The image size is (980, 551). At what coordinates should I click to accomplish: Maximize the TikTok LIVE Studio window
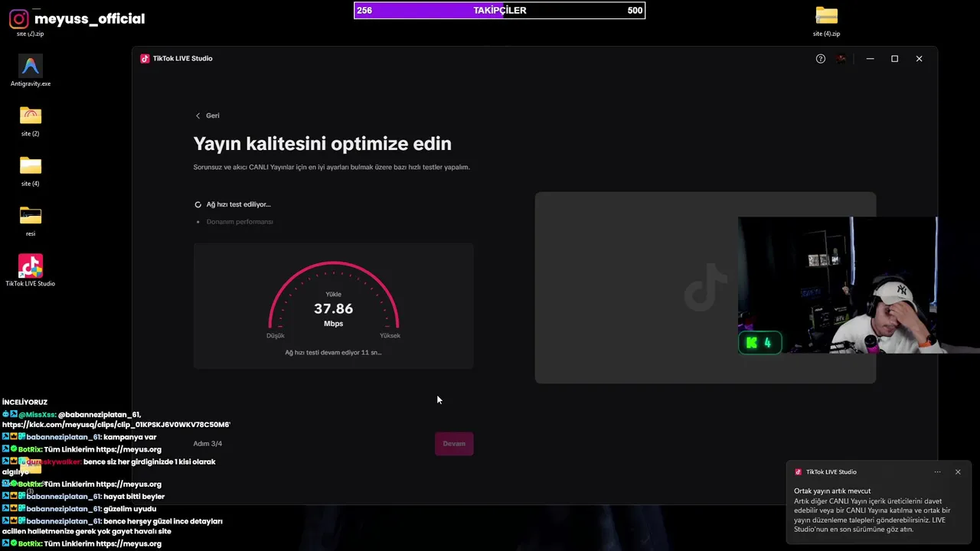point(894,59)
